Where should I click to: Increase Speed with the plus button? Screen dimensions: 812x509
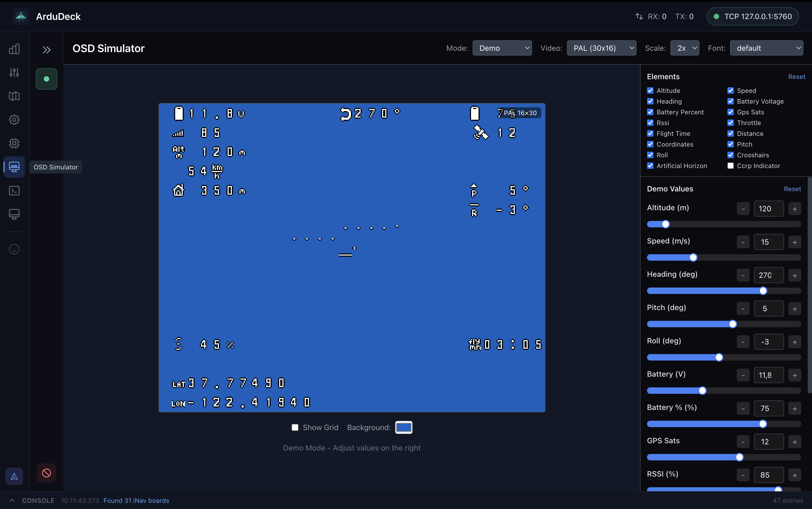tap(795, 242)
